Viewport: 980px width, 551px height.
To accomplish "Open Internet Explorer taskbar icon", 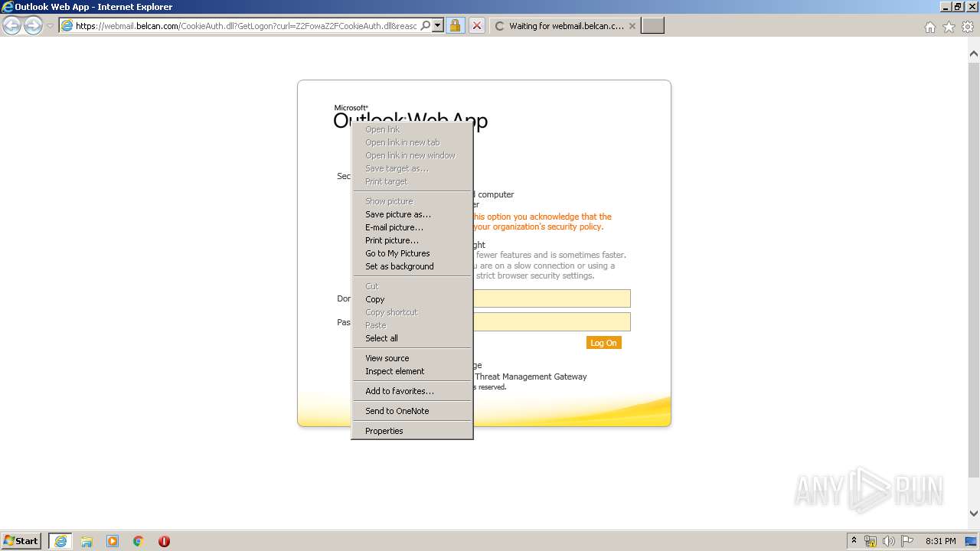I will pos(60,541).
